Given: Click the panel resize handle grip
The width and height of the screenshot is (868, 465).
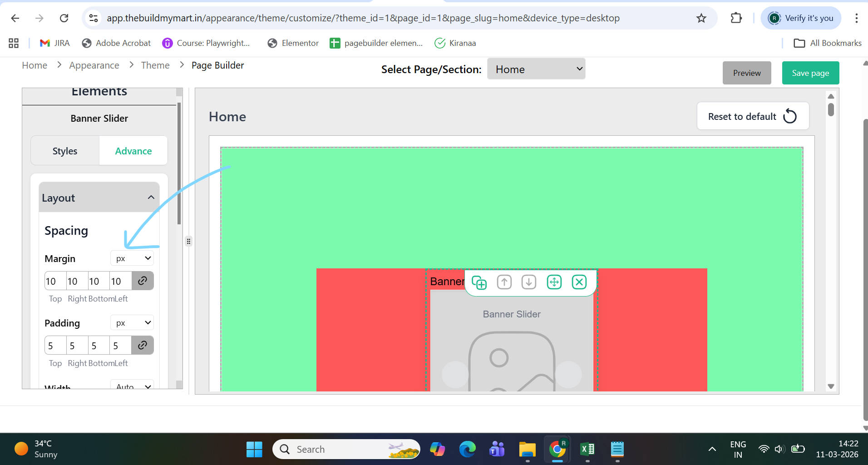Looking at the screenshot, I should 188,241.
